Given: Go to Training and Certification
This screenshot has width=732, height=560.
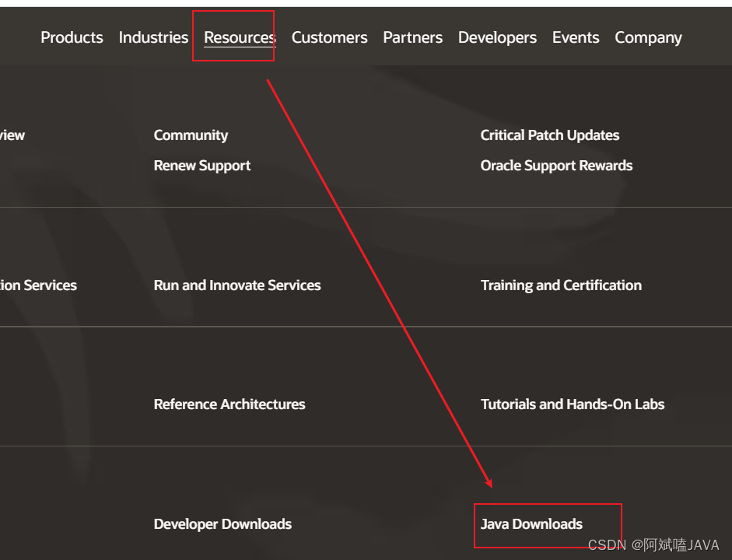Looking at the screenshot, I should coord(561,285).
